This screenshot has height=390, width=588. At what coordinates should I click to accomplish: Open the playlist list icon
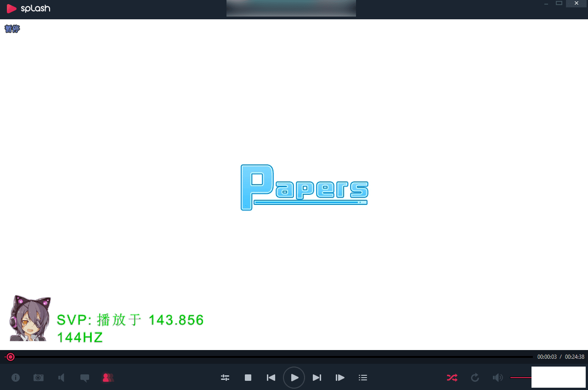363,378
